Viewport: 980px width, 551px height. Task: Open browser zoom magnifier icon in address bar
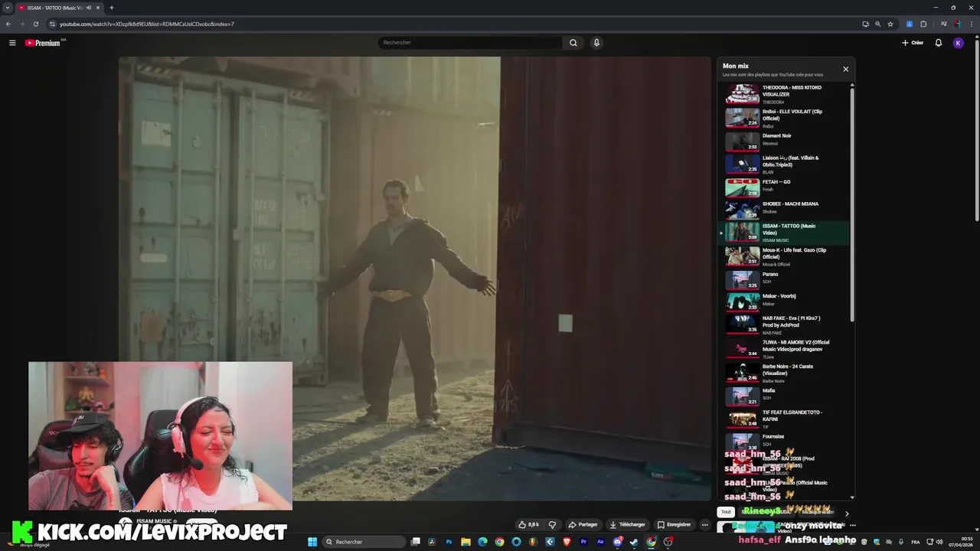[x=878, y=24]
